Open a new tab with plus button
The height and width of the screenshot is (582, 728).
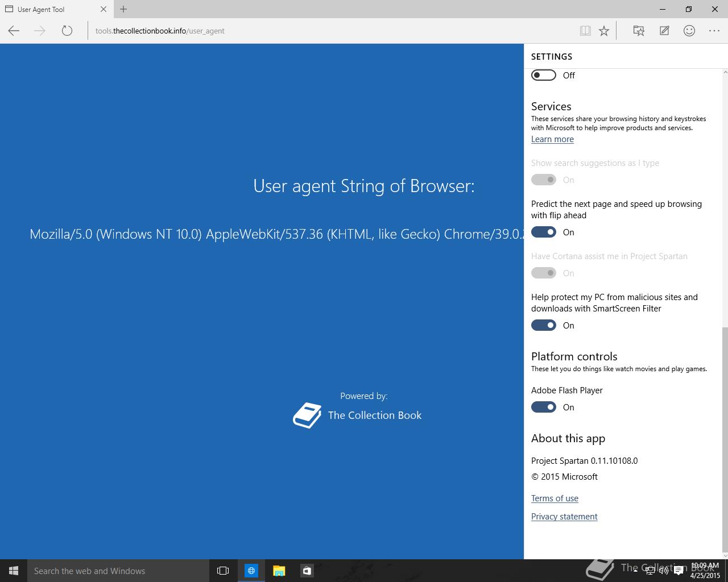(x=123, y=9)
